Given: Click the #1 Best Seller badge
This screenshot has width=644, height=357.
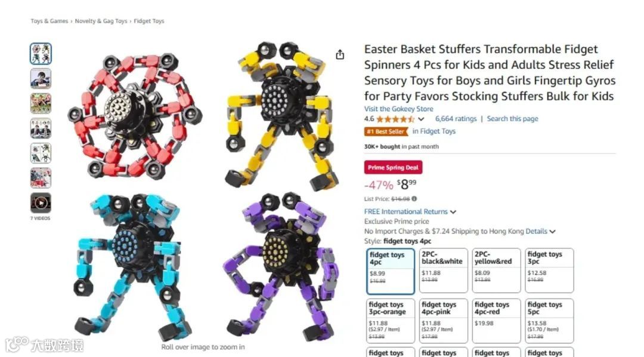Looking at the screenshot, I should click(x=386, y=131).
